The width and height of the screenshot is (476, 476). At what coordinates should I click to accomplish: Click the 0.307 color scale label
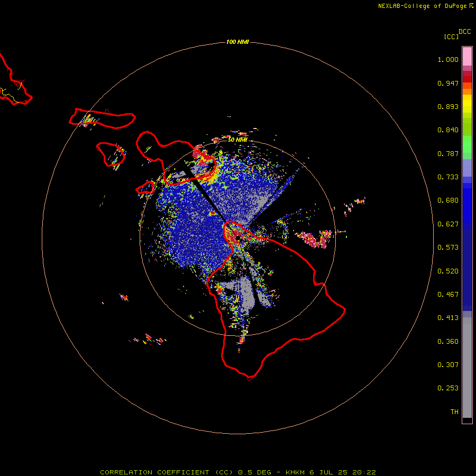[448, 365]
